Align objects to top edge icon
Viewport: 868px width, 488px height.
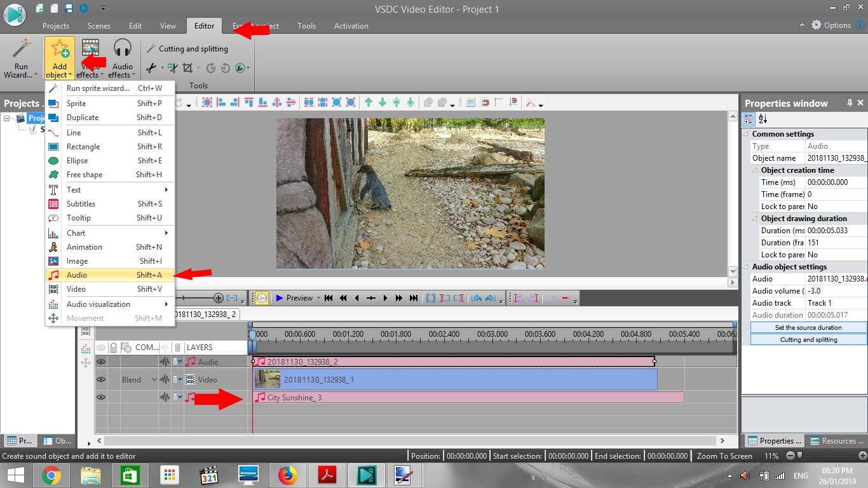coord(248,102)
